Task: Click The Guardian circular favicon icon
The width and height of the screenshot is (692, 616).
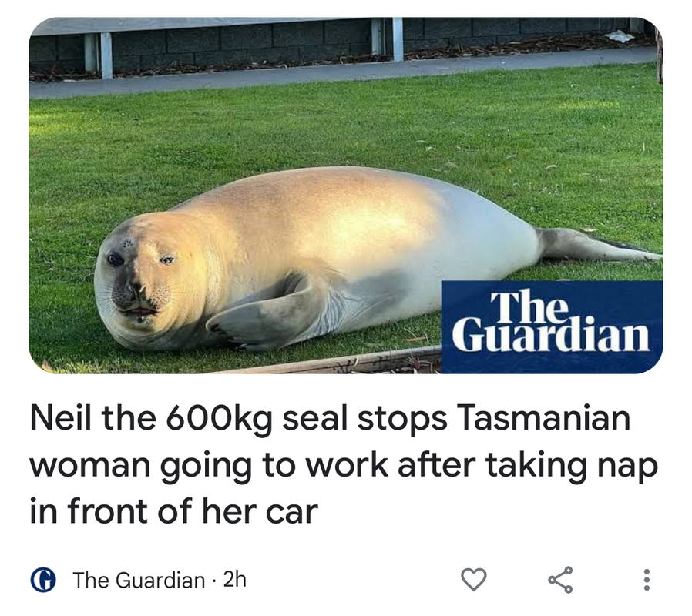Action: pyautogui.click(x=43, y=580)
